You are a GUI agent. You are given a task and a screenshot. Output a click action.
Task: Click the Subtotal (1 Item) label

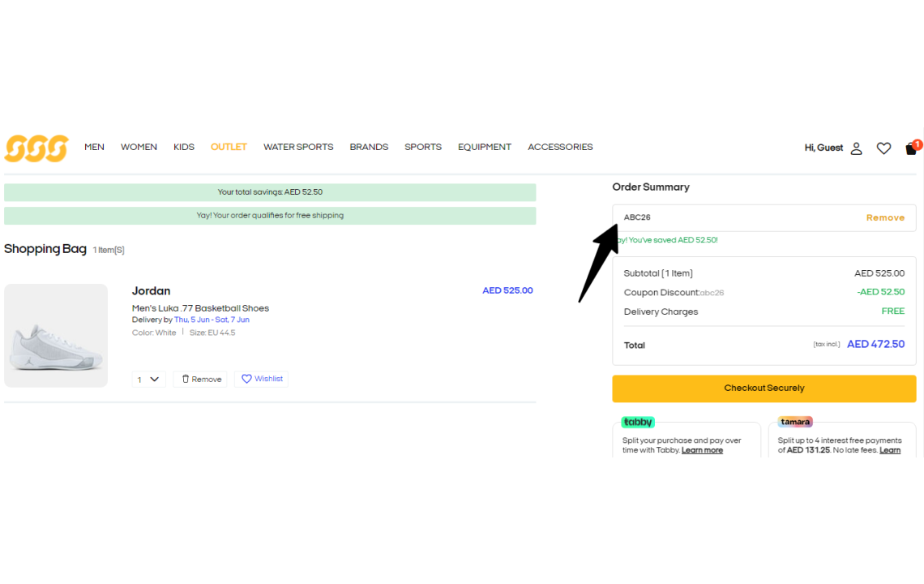click(658, 273)
